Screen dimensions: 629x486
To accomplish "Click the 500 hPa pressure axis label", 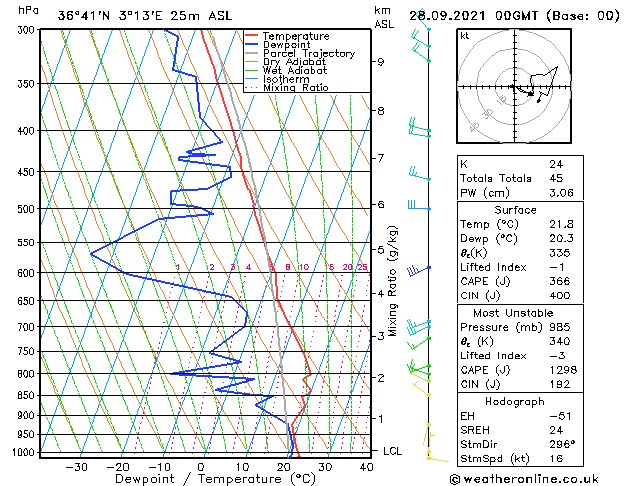I will point(27,209).
